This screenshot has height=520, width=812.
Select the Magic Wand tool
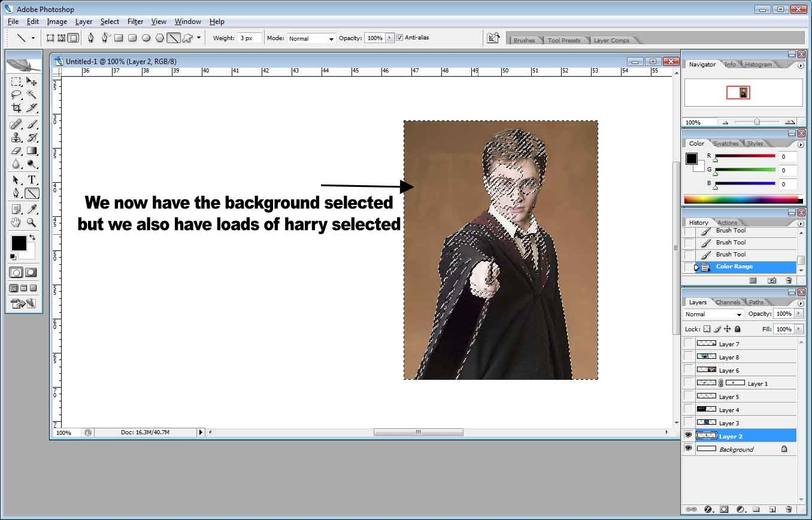tap(32, 95)
